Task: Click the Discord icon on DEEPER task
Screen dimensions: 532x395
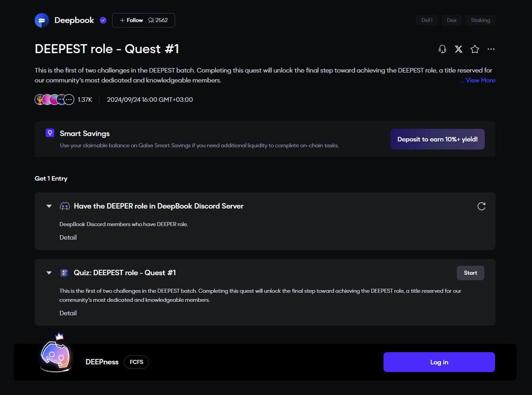Action: tap(65, 206)
